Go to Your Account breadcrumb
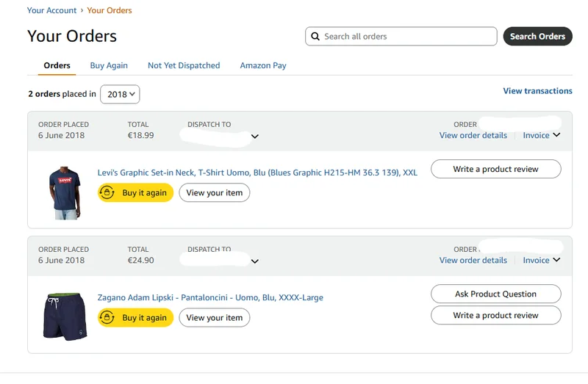The image size is (588, 384). pyautogui.click(x=51, y=10)
